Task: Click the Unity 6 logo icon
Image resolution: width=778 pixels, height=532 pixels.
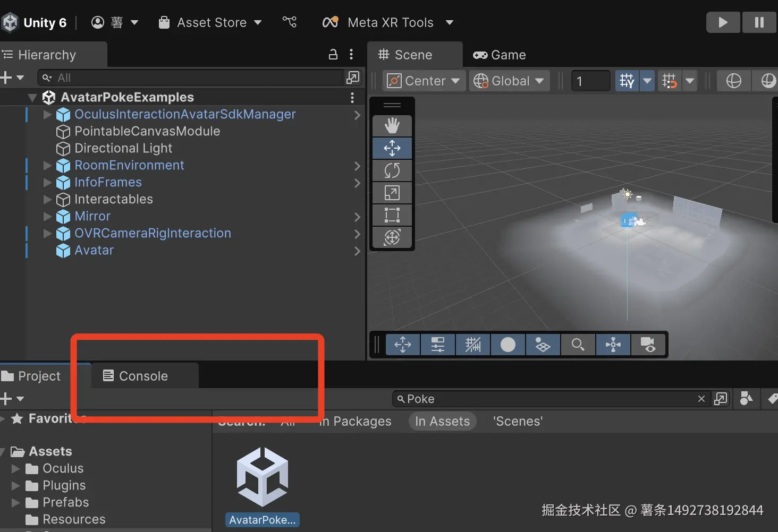Action: tap(10, 22)
